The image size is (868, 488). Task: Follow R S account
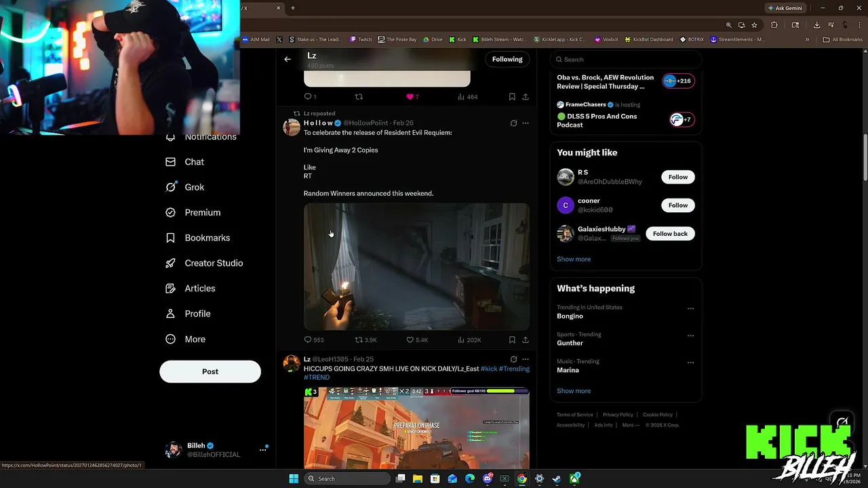coord(678,177)
